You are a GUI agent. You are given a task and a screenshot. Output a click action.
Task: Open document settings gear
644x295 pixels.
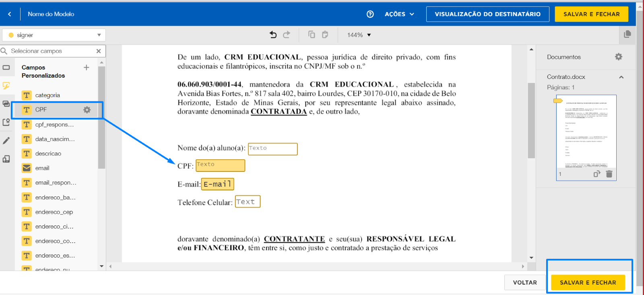(619, 57)
